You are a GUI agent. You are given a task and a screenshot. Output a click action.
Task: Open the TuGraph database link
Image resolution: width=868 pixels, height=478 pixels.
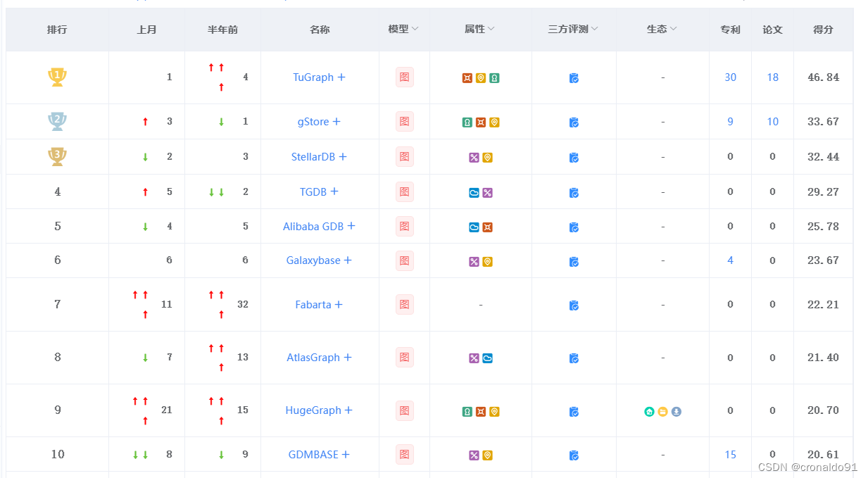[313, 77]
